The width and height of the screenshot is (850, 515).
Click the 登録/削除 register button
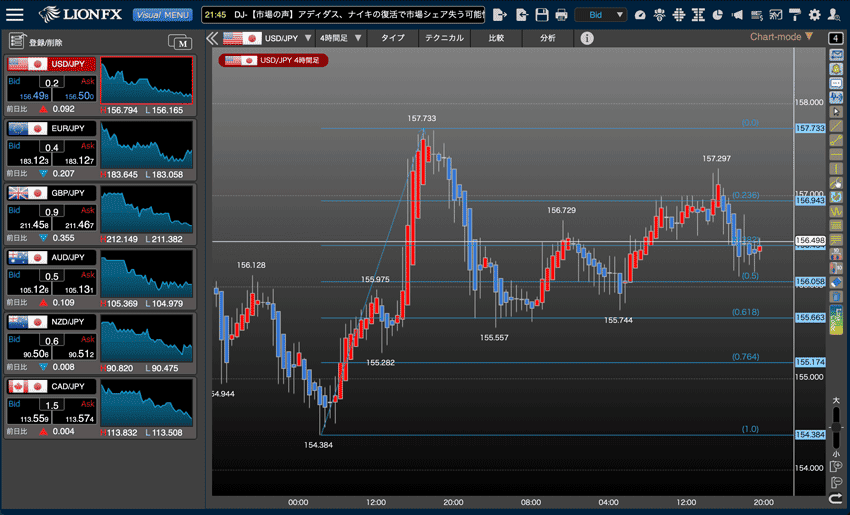pyautogui.click(x=35, y=42)
